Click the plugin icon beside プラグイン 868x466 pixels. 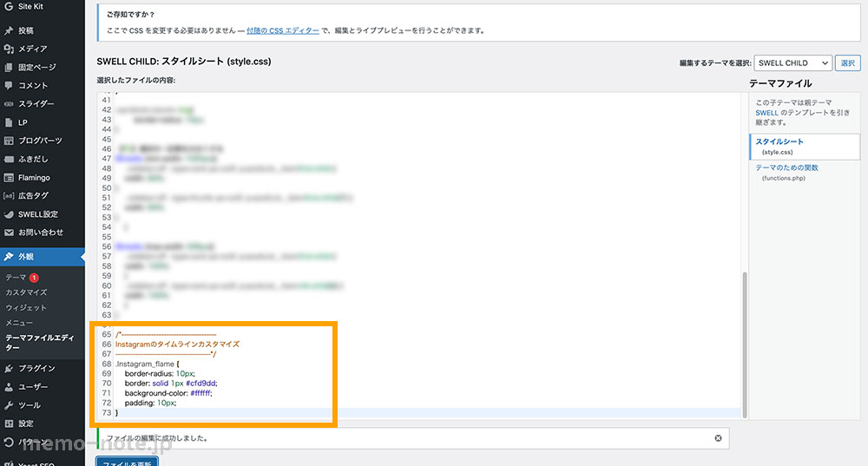tap(9, 369)
